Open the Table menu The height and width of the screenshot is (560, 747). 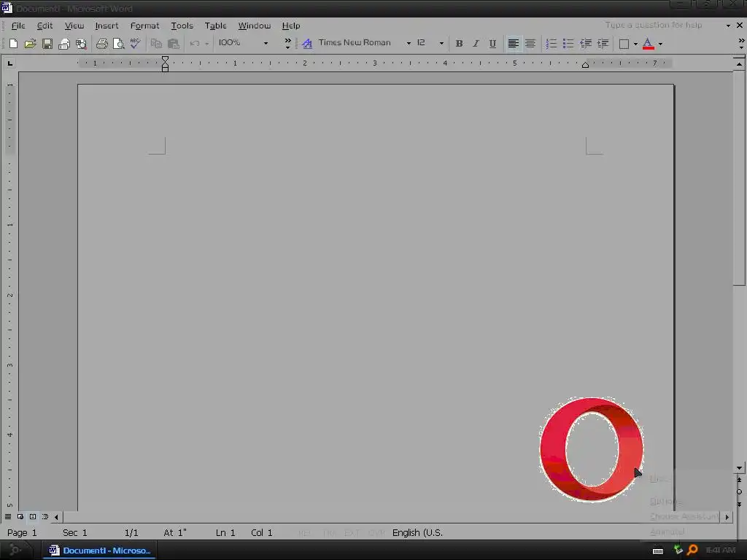click(x=216, y=26)
